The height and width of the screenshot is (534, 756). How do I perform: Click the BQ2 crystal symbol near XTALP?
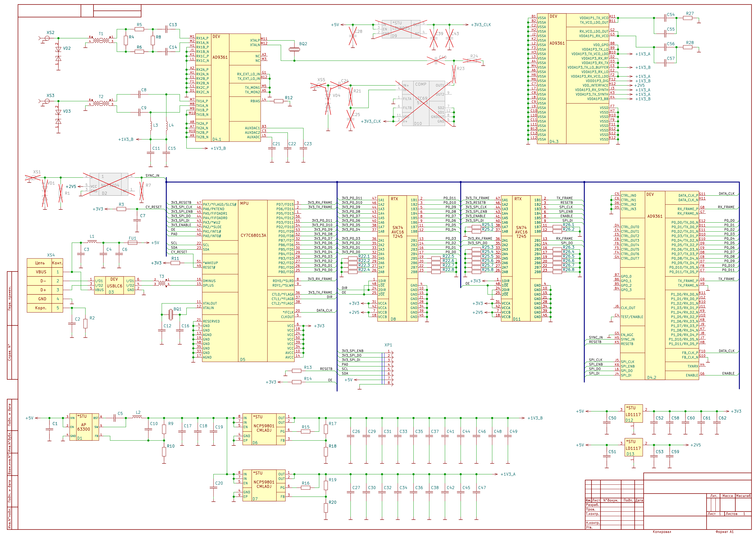point(294,49)
